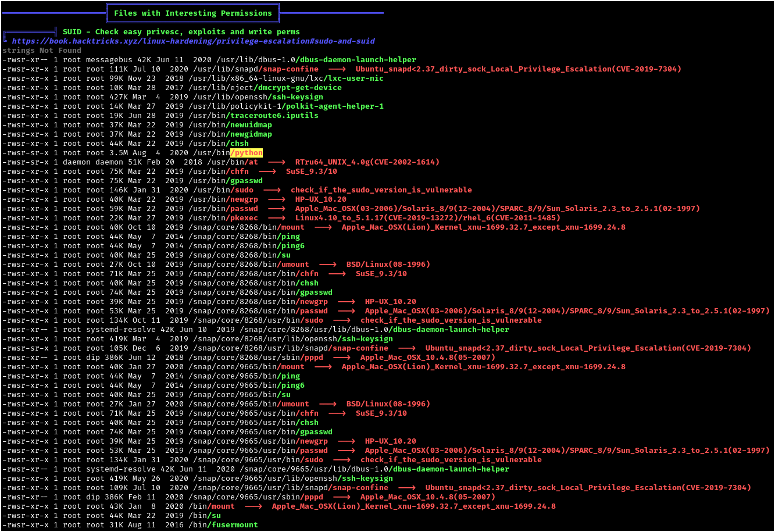Click the pkexec CVE-2019-13272 vulnerability text

[x=427, y=218]
